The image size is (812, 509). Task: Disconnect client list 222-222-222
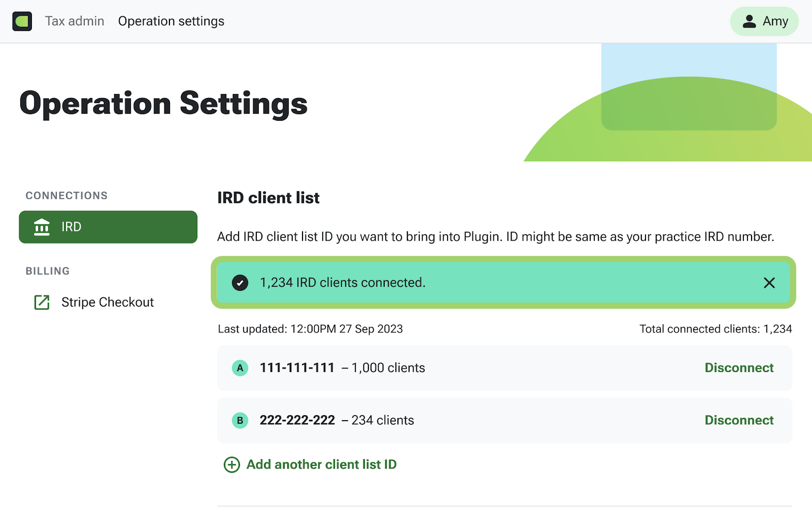click(x=738, y=420)
